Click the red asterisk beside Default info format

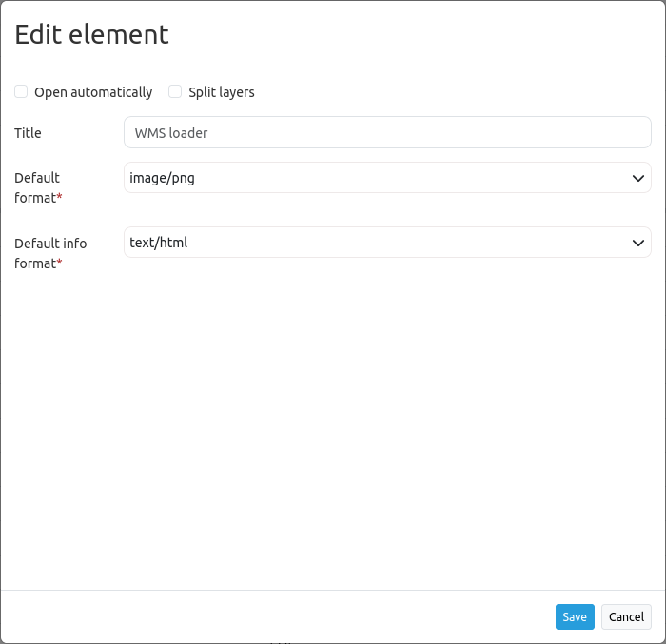tap(60, 263)
